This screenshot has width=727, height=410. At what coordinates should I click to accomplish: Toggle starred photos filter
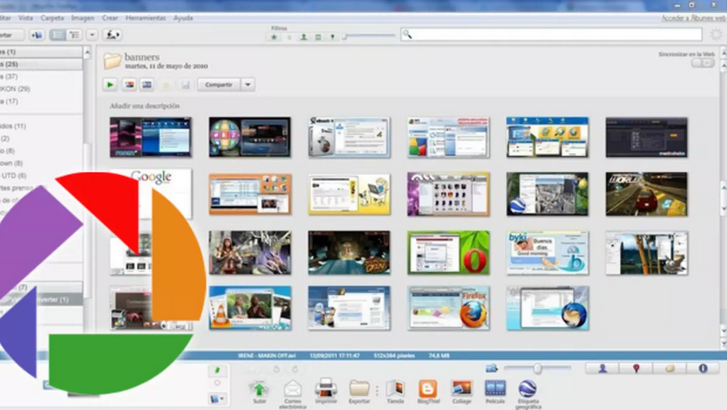tap(274, 37)
